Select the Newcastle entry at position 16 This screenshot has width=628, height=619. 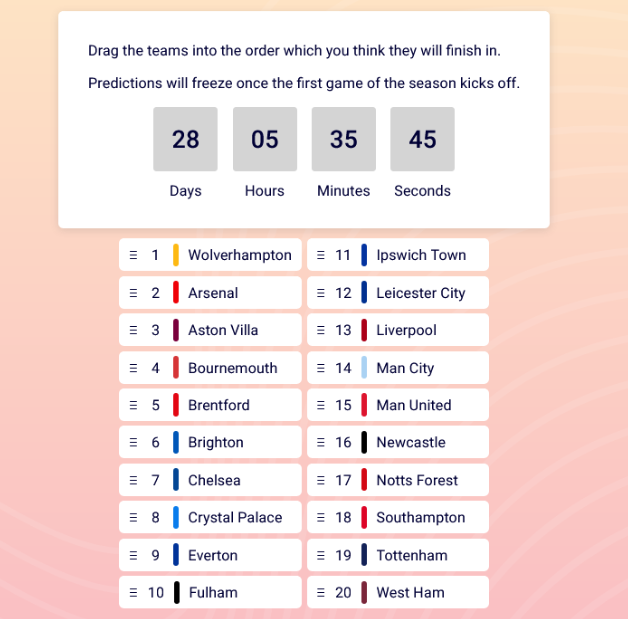[398, 442]
